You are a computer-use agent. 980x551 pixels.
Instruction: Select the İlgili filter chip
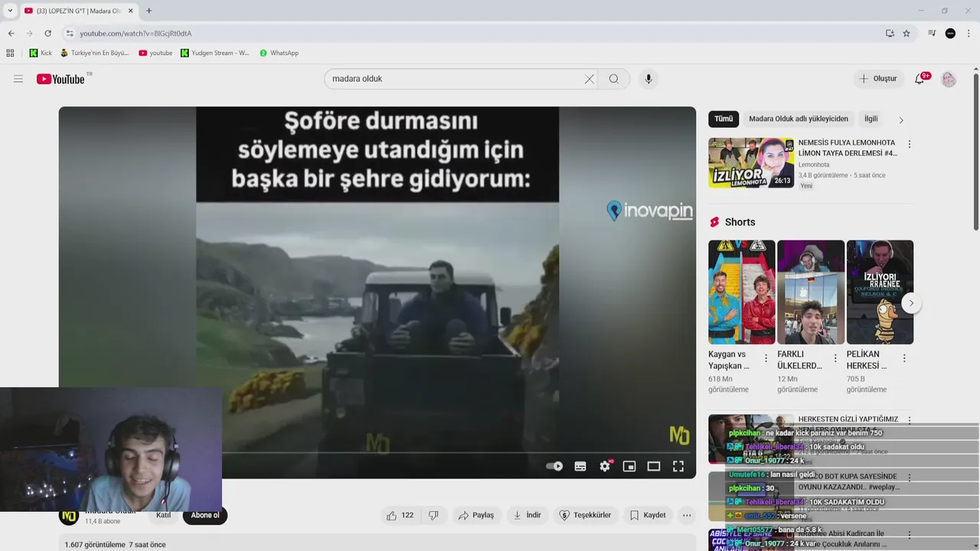pyautogui.click(x=871, y=119)
